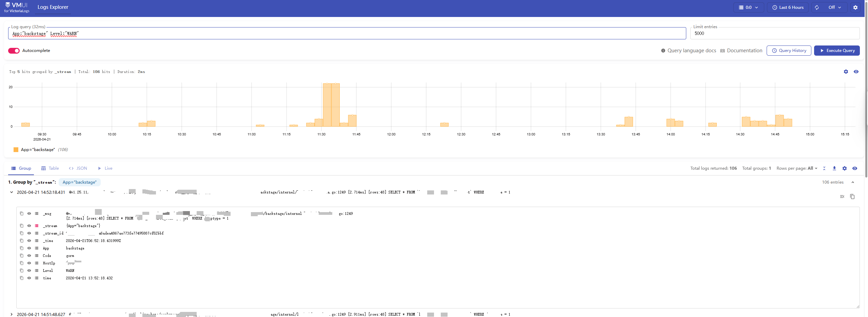This screenshot has height=317, width=868.
Task: Group by Code field icon
Action: 37,256
